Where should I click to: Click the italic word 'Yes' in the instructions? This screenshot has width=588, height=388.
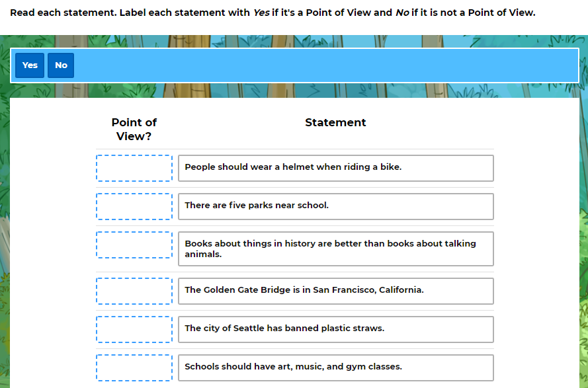coord(261,13)
